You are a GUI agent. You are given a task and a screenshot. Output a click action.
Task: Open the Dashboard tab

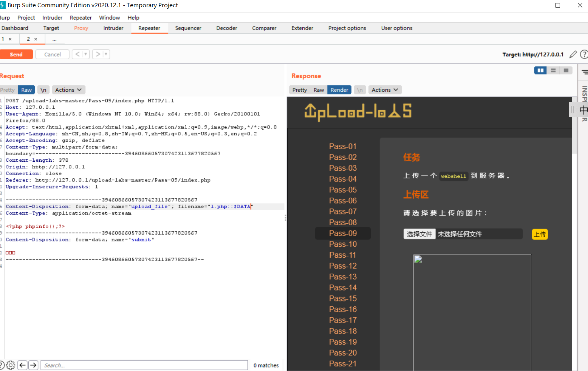point(15,28)
